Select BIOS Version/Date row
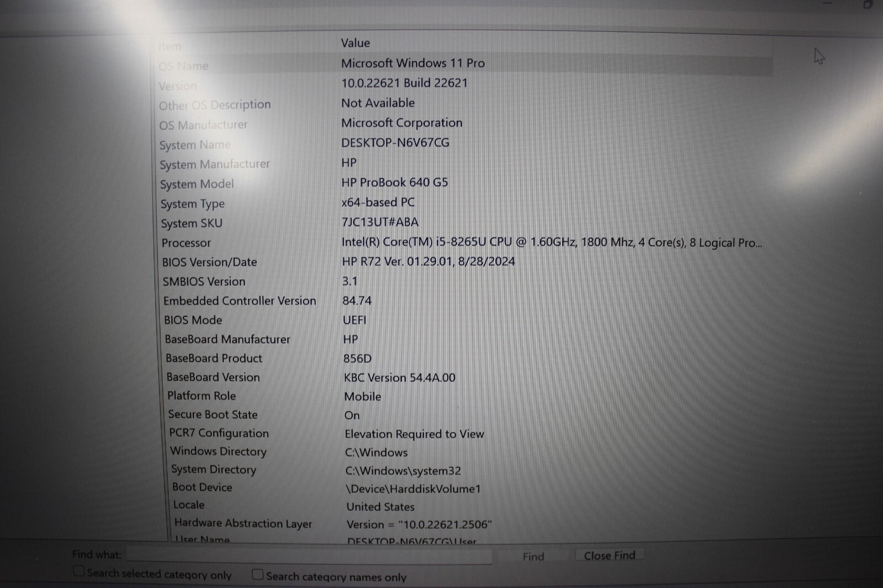The height and width of the screenshot is (588, 883). (210, 262)
